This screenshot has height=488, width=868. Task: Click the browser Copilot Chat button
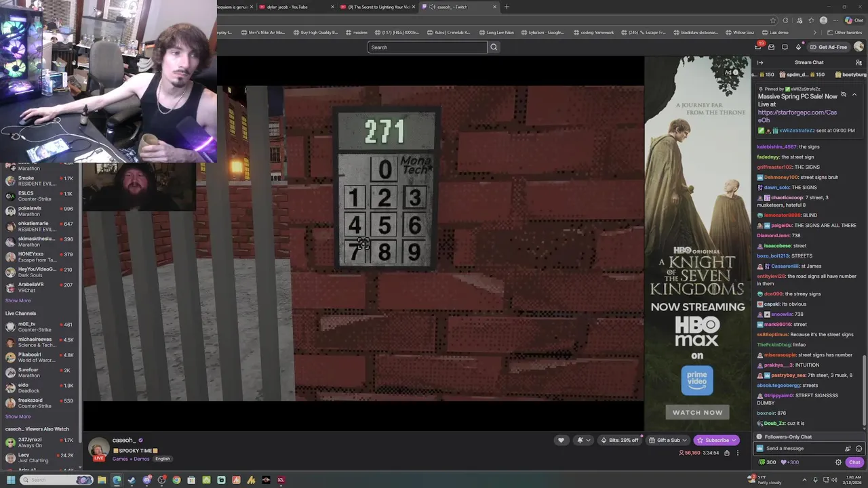854,20
